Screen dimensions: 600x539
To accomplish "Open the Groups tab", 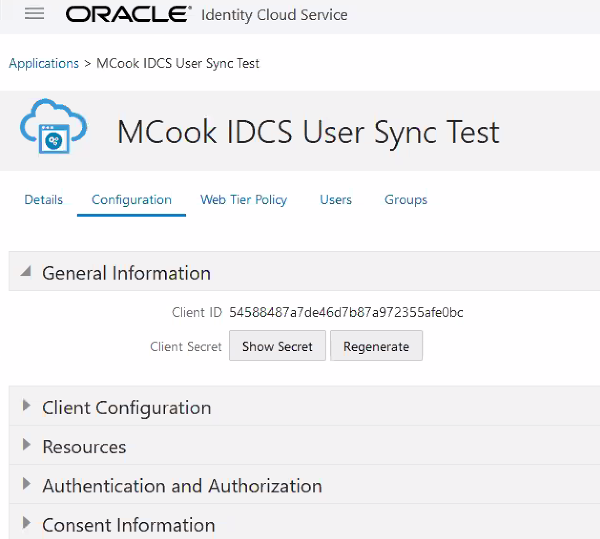I will point(406,200).
